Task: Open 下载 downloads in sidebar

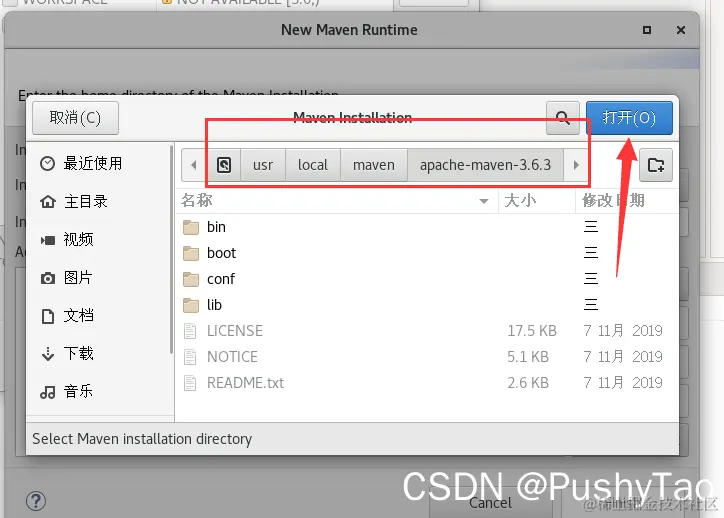Action: tap(99, 353)
